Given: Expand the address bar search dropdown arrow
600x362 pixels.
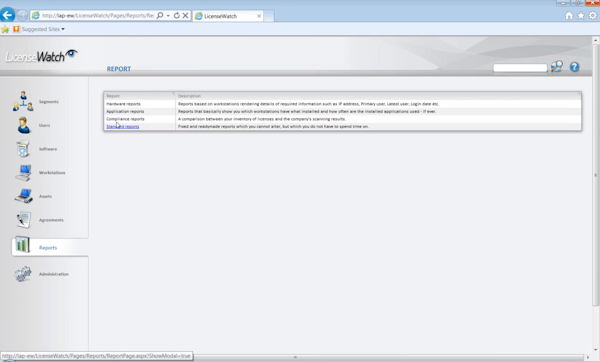Looking at the screenshot, I should pos(168,16).
